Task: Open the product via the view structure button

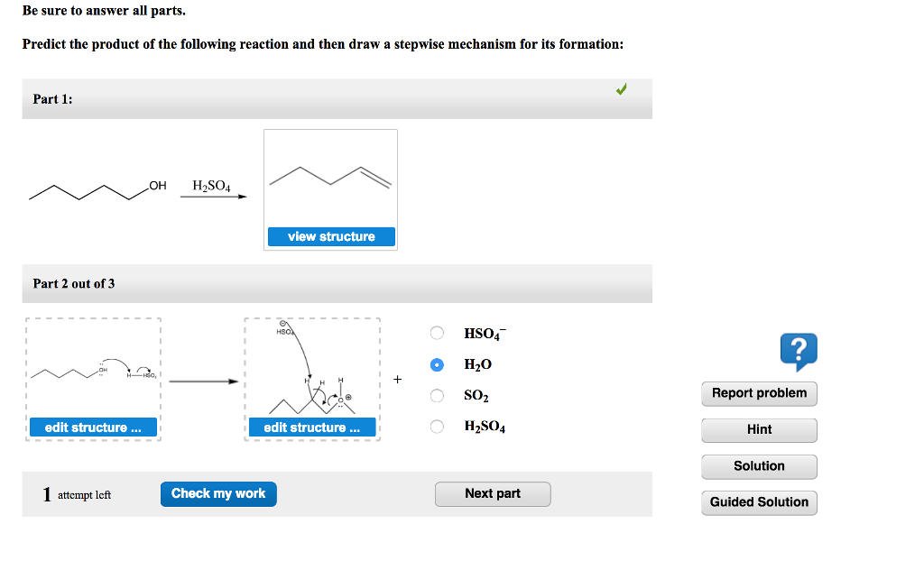Action: click(330, 236)
